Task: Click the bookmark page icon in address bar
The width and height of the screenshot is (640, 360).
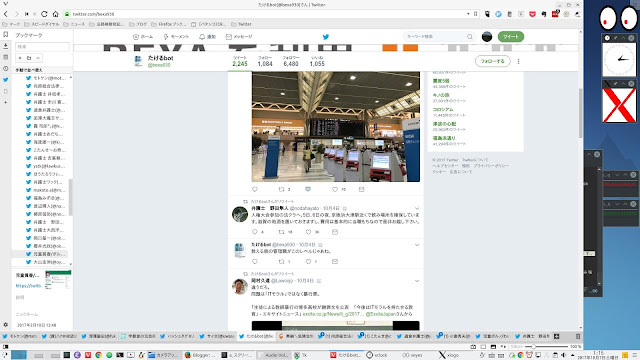Action: 476,14
